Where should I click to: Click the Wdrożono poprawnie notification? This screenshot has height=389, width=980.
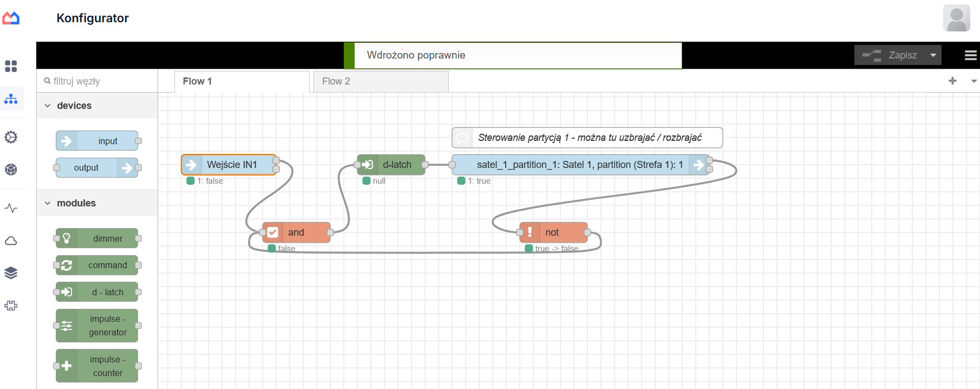coord(513,55)
